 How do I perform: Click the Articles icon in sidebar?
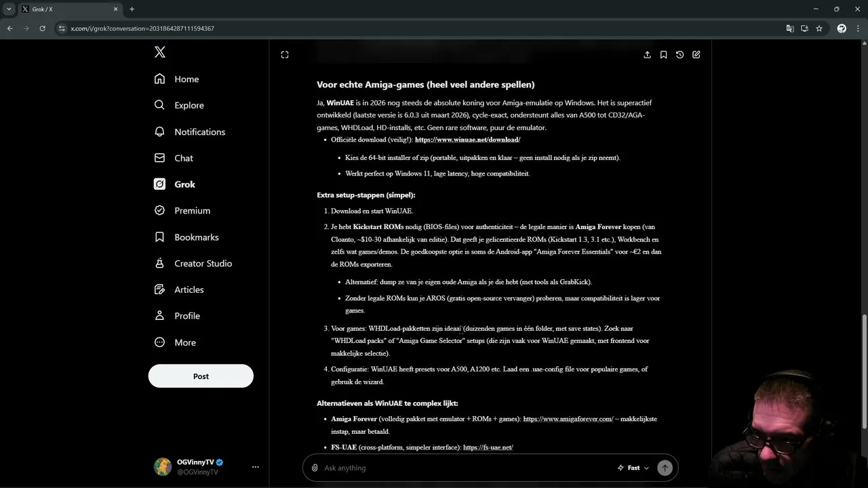point(159,289)
